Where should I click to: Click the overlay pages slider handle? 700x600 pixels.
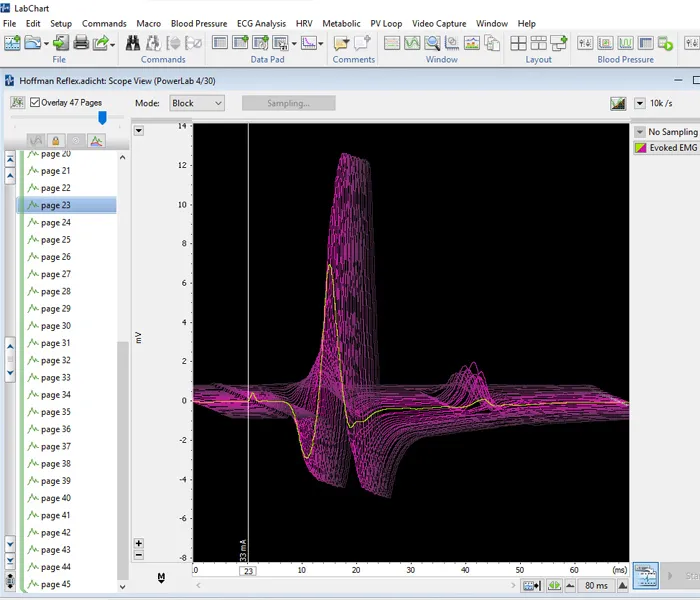pos(102,118)
